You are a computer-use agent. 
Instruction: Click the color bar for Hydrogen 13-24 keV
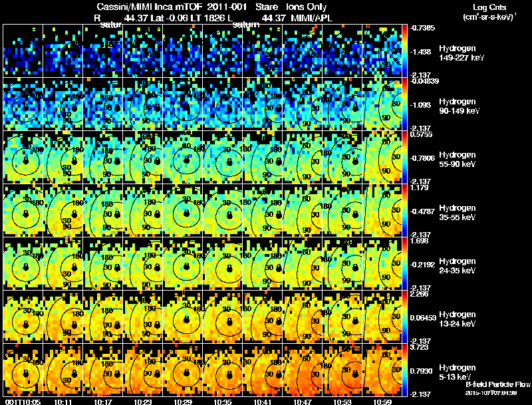(x=404, y=317)
